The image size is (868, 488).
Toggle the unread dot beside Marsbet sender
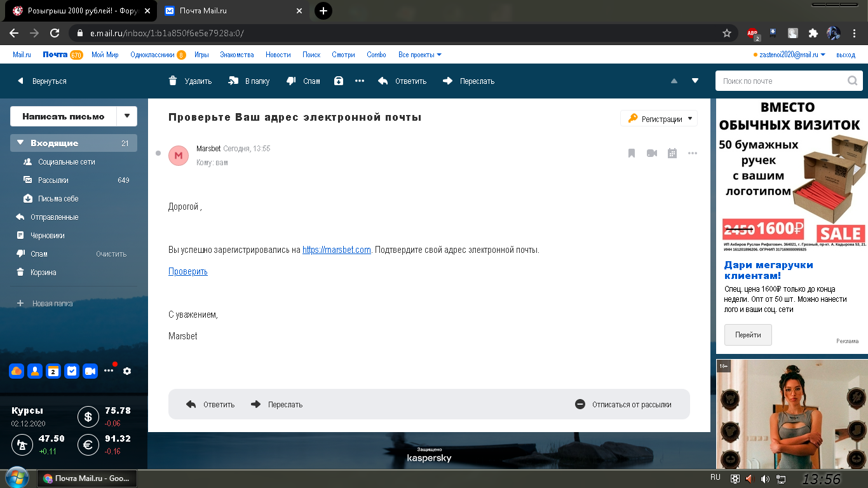[x=158, y=153]
